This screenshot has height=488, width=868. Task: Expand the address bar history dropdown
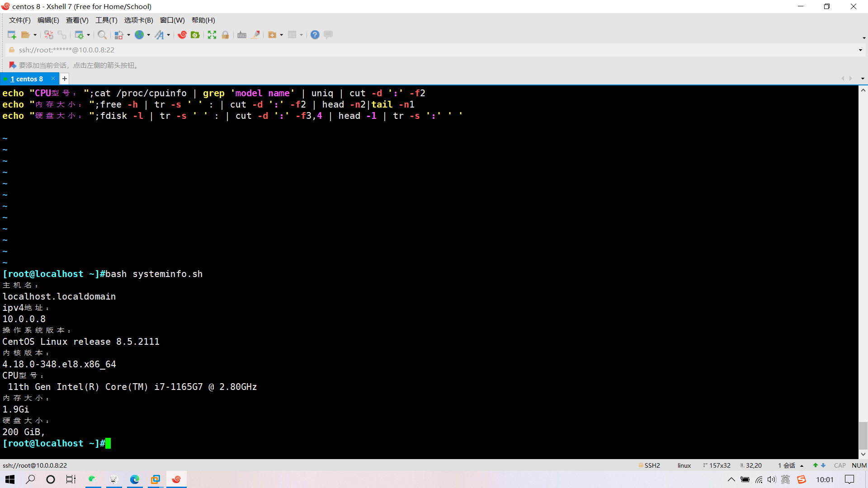click(x=860, y=50)
